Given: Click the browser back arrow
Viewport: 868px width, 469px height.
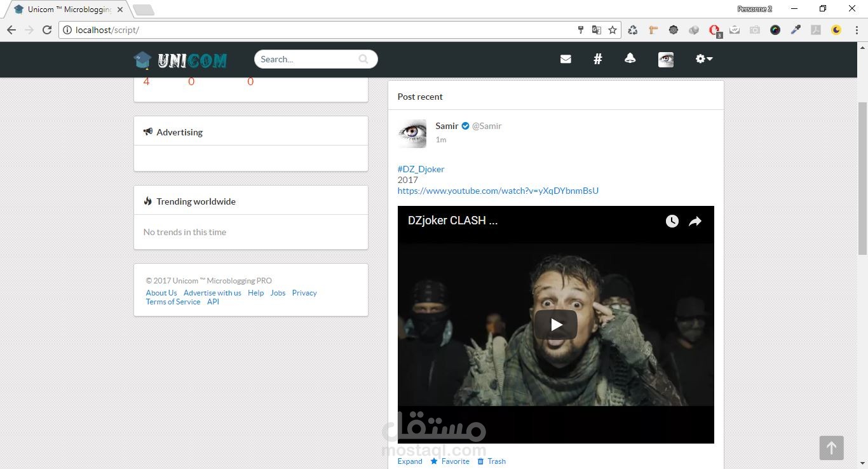Looking at the screenshot, I should click(x=11, y=30).
